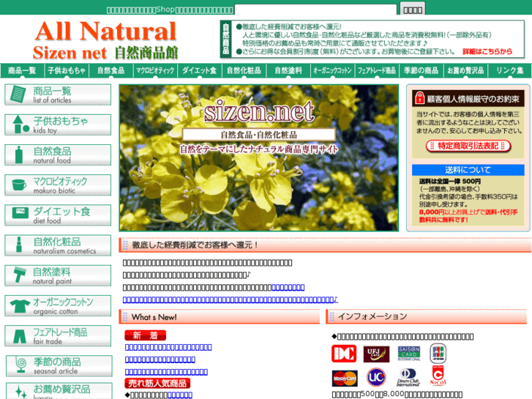532x399 pixels.
Task: Click the makuro biotic cup icon
Action: 19,184
